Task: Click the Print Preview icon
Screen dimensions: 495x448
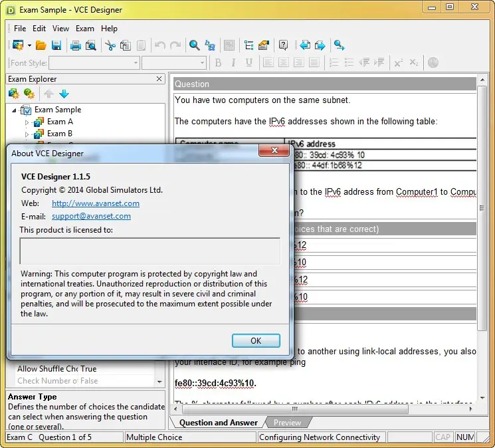Action: click(x=91, y=45)
